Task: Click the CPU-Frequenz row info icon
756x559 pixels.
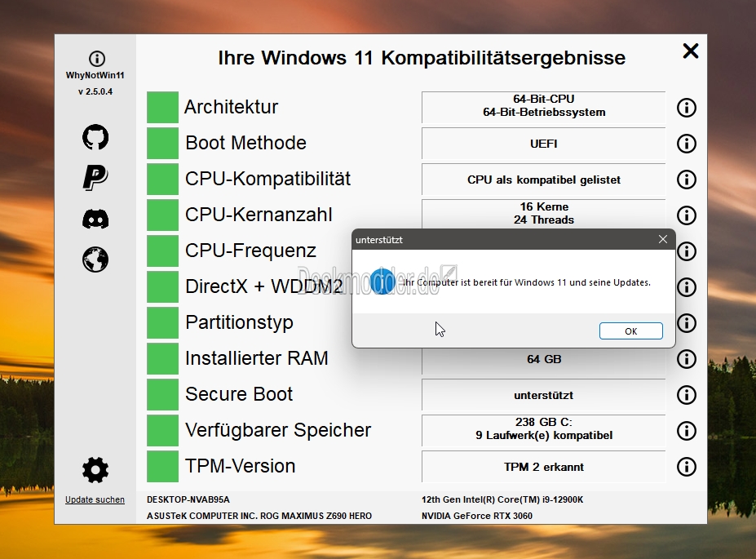Action: coord(686,251)
